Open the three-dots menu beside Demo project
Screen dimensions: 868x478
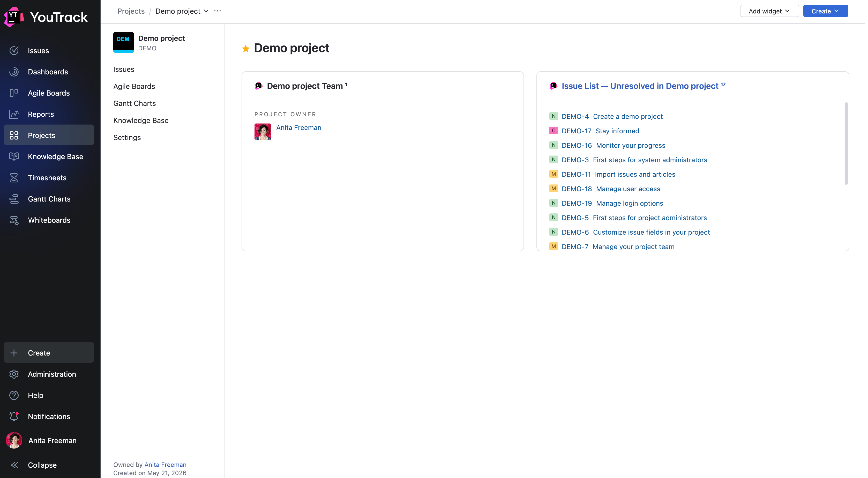218,11
